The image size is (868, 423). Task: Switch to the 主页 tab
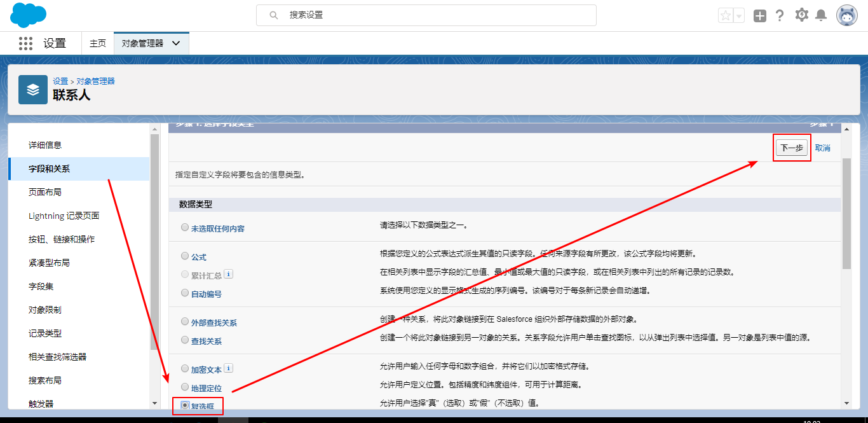tap(97, 43)
